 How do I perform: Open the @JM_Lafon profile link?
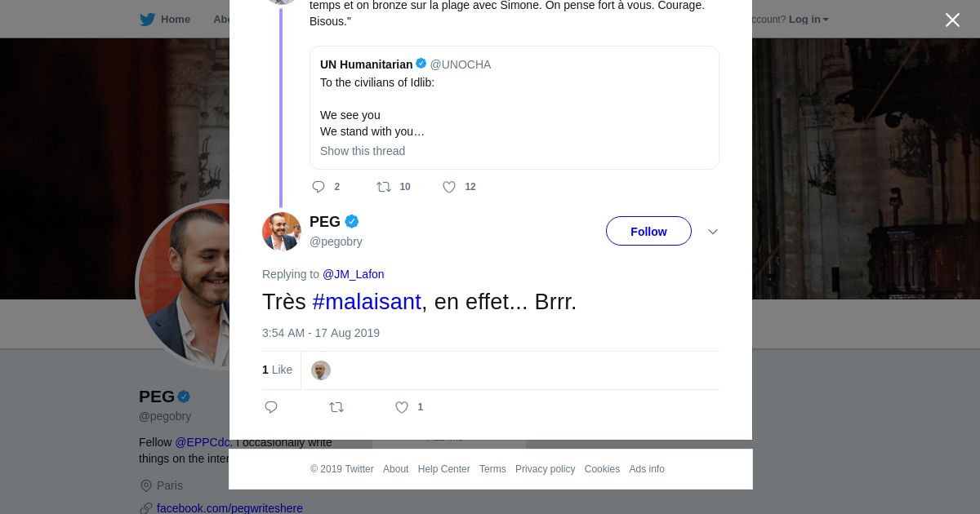353,274
